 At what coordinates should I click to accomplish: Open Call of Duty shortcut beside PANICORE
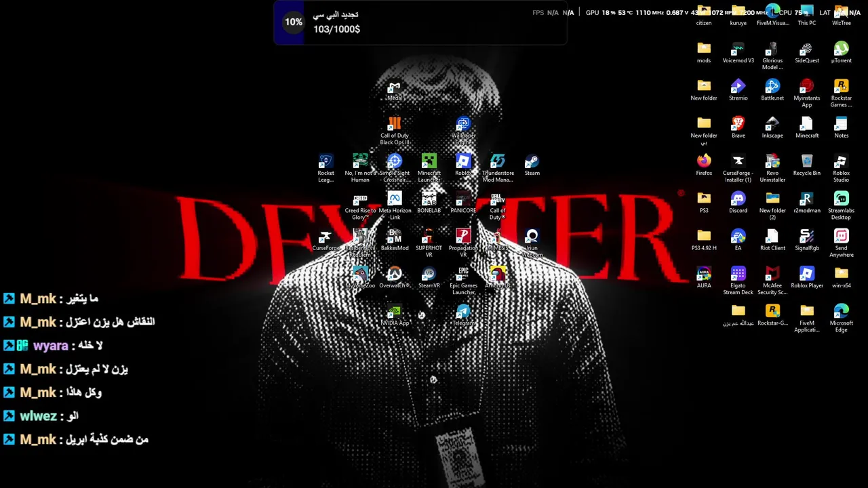click(x=498, y=206)
